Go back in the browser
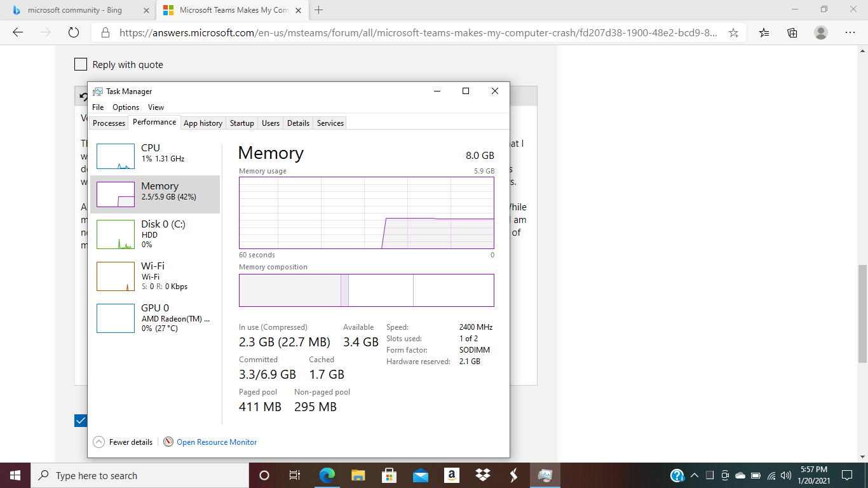This screenshot has height=488, width=868. pyautogui.click(x=18, y=32)
